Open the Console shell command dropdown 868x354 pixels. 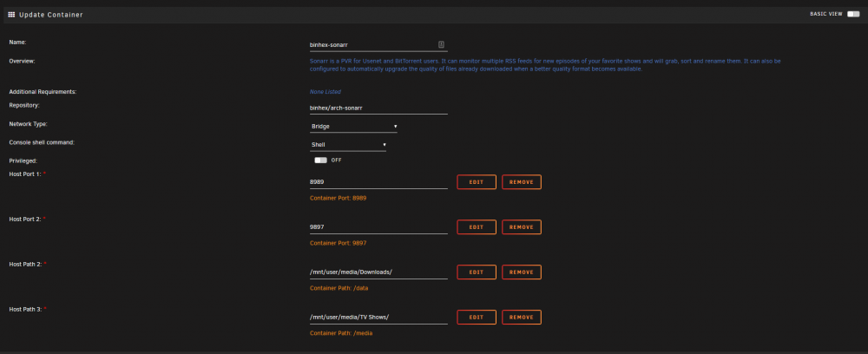(x=348, y=145)
